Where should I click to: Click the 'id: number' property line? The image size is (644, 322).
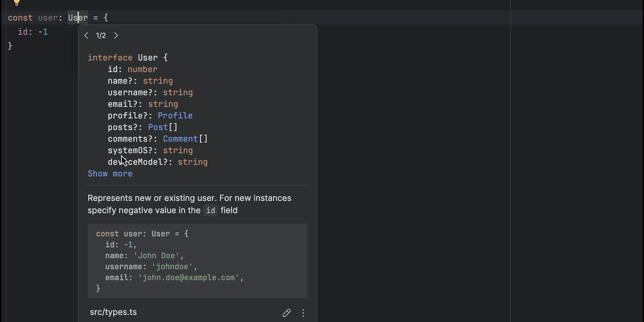click(132, 69)
